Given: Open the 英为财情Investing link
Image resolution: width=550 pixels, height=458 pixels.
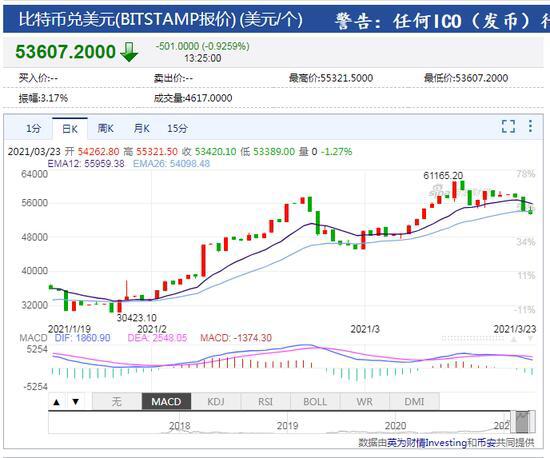Looking at the screenshot, I should click(427, 443).
